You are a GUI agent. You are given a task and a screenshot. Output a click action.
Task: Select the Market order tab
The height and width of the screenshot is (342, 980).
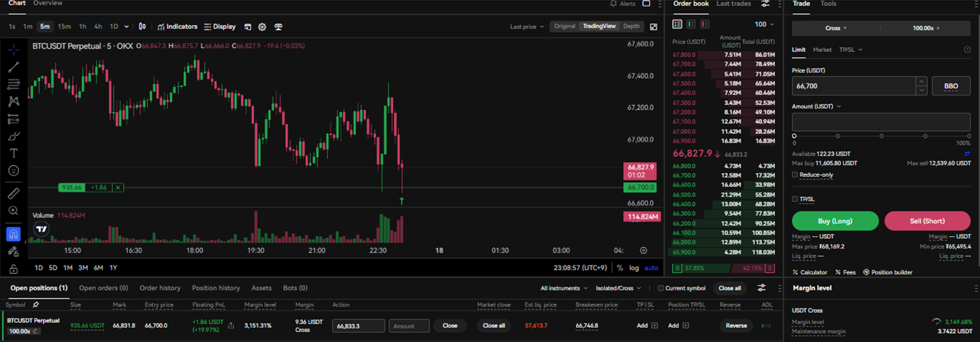pyautogui.click(x=822, y=50)
